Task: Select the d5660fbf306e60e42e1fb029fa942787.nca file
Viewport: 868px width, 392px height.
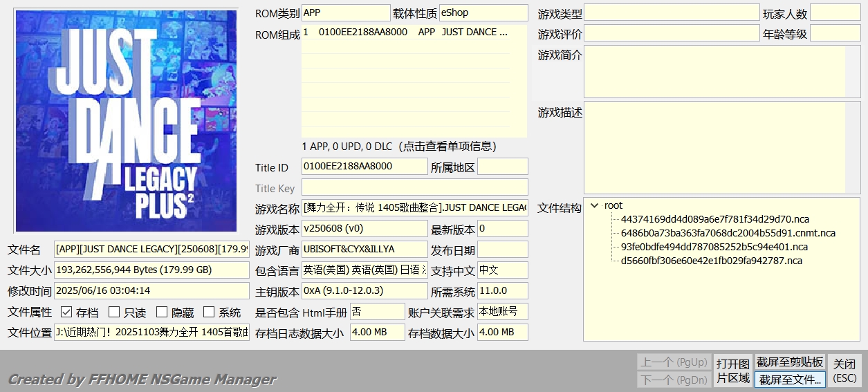Action: point(711,261)
